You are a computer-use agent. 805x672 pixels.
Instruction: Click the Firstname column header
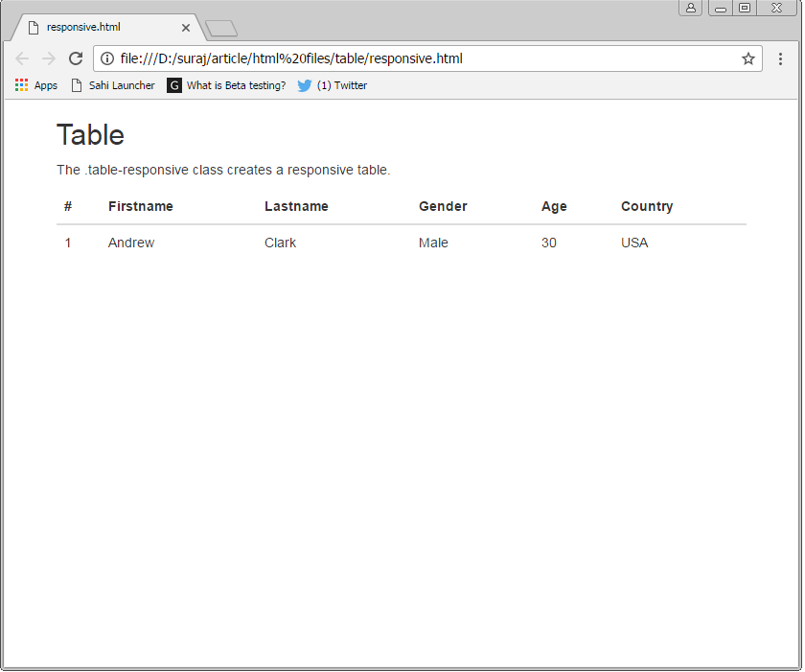(141, 206)
